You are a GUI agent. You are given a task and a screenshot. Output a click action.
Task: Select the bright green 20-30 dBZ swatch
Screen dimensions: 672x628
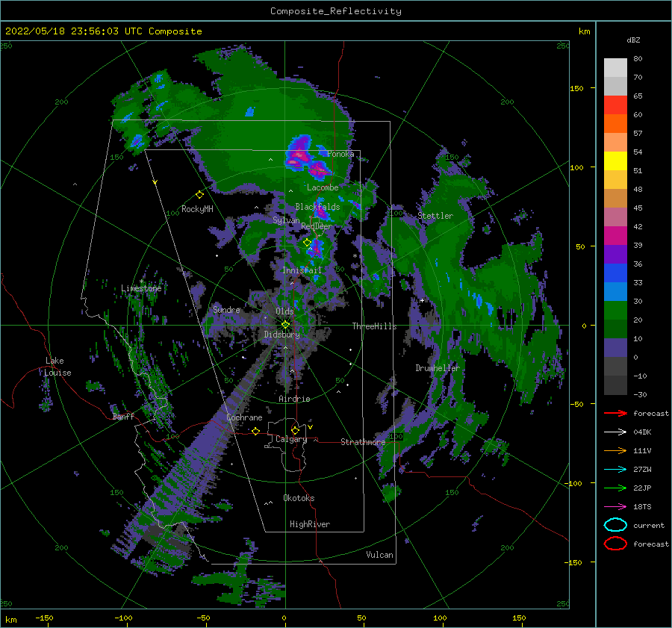click(x=615, y=311)
